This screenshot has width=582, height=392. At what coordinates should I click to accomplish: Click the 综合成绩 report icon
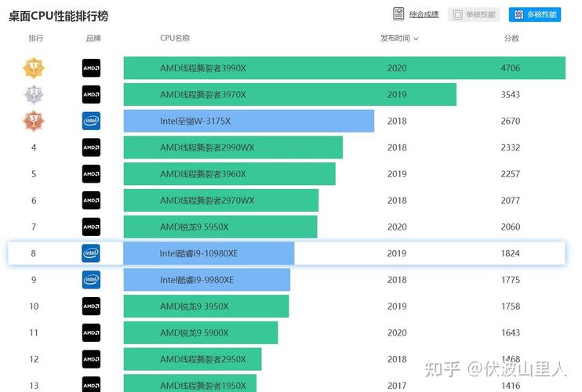398,14
